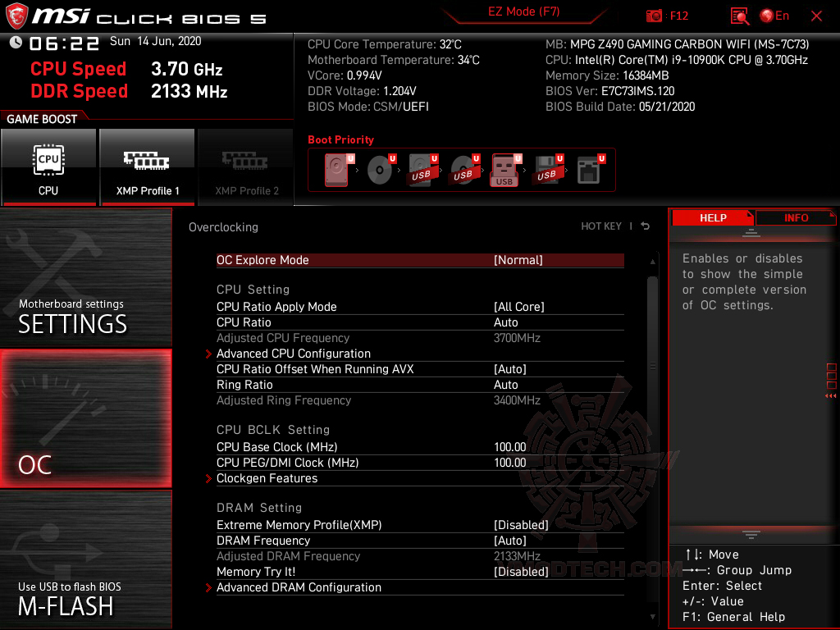Select the USB hard disk boot device icon

tap(423, 170)
